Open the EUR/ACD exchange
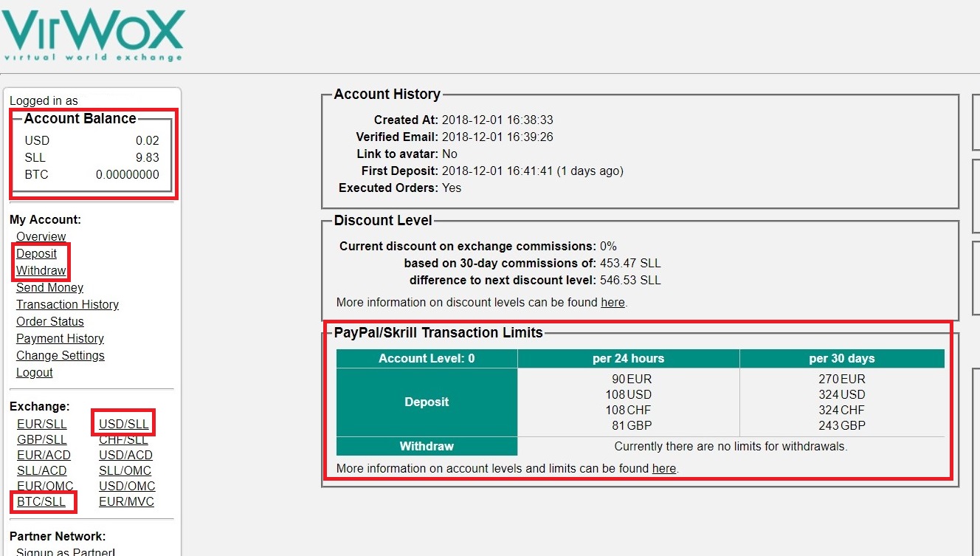This screenshot has width=980, height=556. pyautogui.click(x=44, y=456)
